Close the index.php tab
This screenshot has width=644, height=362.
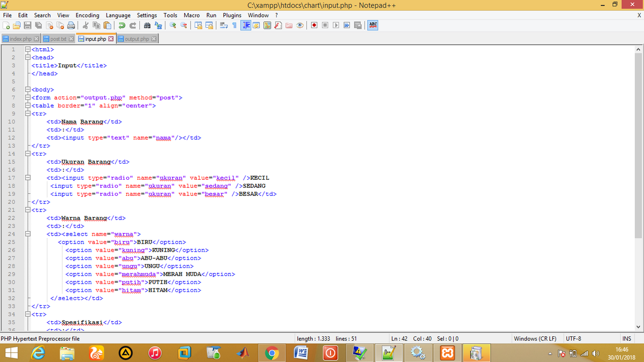coord(35,39)
